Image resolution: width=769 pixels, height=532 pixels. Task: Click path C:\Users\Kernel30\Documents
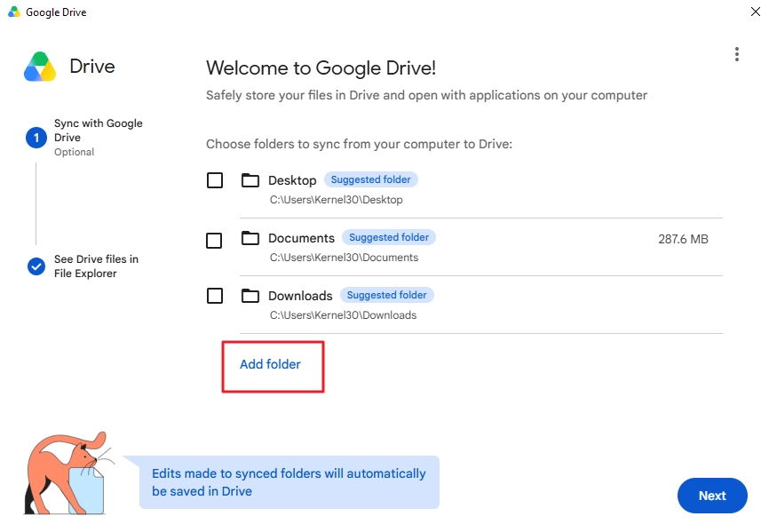coord(344,258)
